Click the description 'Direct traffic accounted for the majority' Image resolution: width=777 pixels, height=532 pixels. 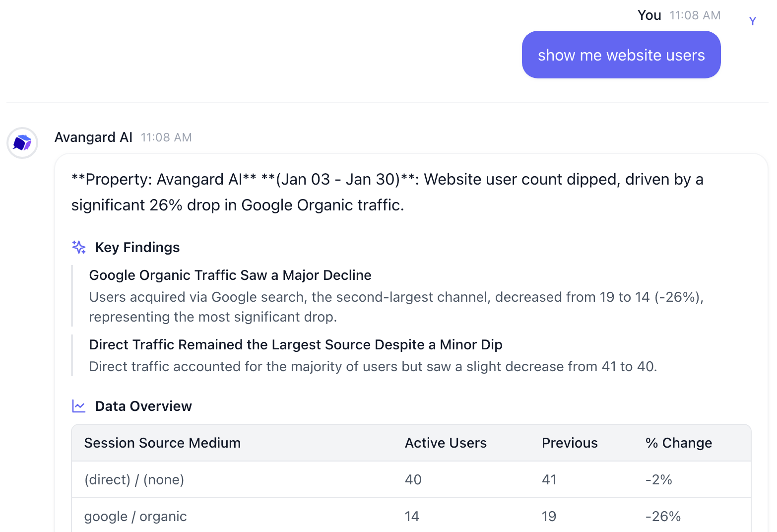373,366
